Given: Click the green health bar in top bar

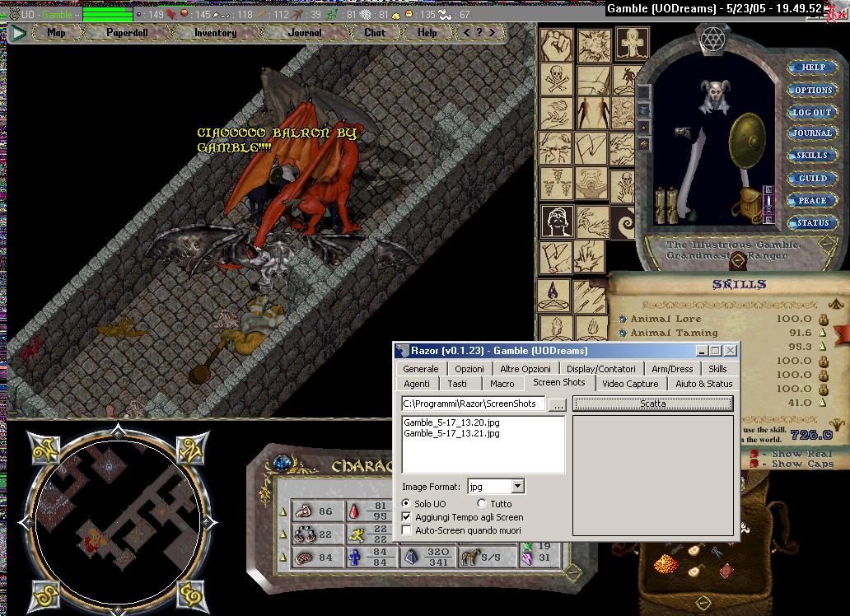Looking at the screenshot, I should point(107,14).
